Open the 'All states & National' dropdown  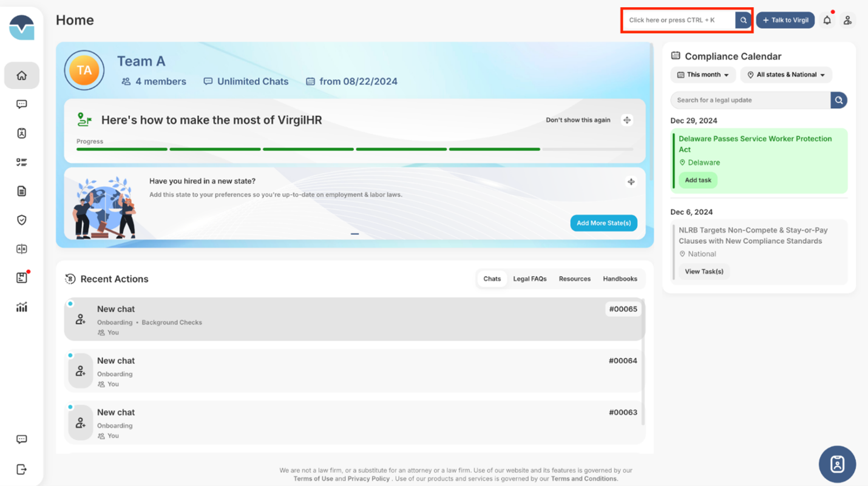coord(786,75)
